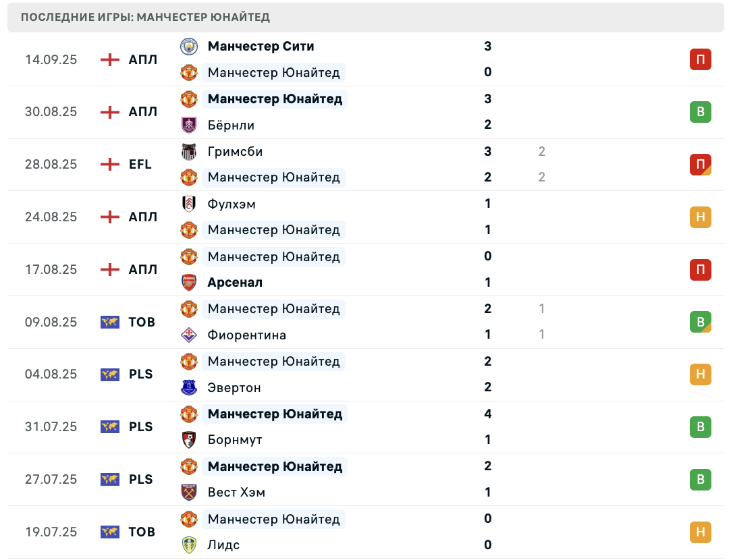Open the Арсенал team link
This screenshot has width=733, height=560.
(x=235, y=282)
